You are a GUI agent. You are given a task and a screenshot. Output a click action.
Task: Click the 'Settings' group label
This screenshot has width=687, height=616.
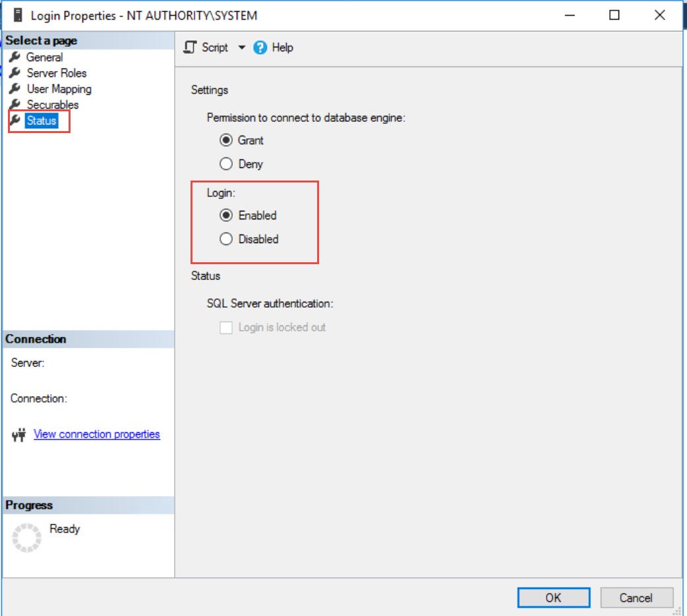(x=210, y=90)
